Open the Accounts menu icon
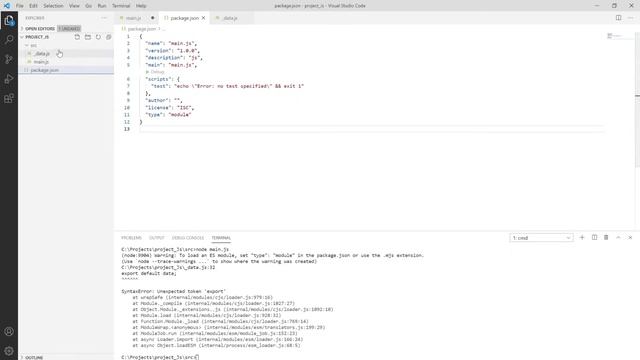Viewport: 640px width, 360px height. 9,331
